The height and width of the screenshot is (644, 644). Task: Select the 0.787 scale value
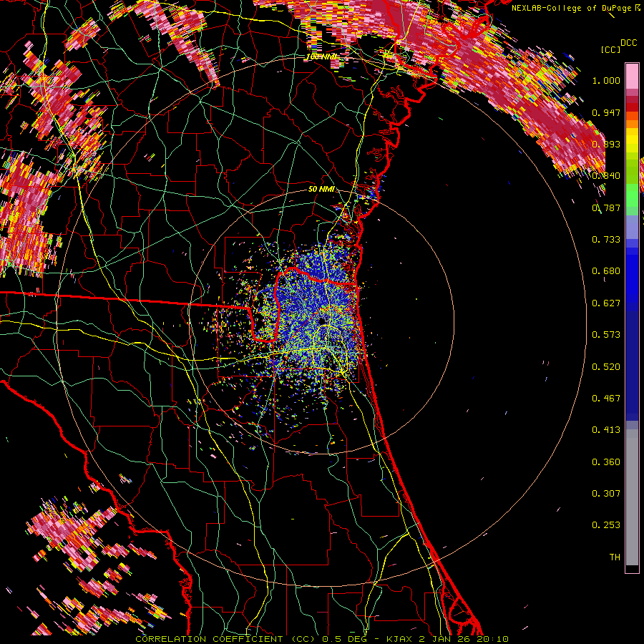(x=606, y=208)
